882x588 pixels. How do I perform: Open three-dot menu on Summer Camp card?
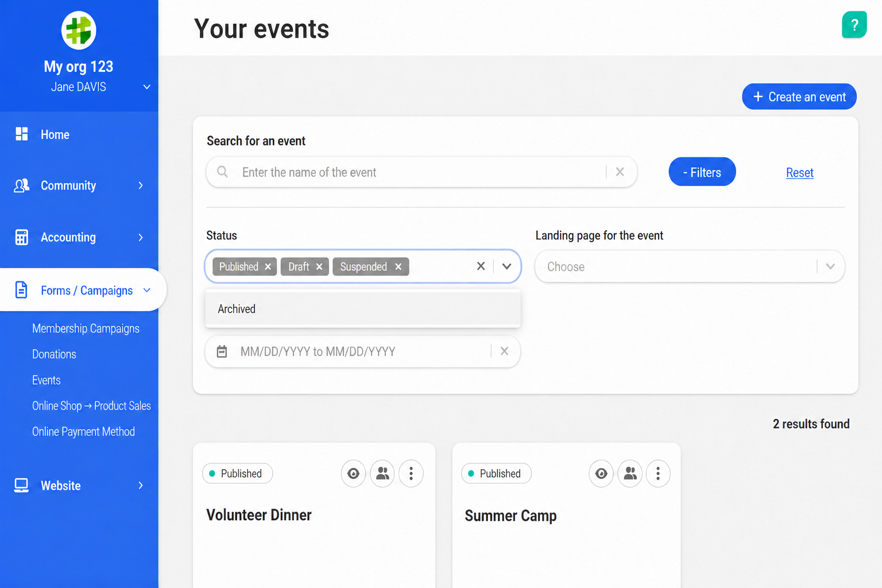point(658,474)
